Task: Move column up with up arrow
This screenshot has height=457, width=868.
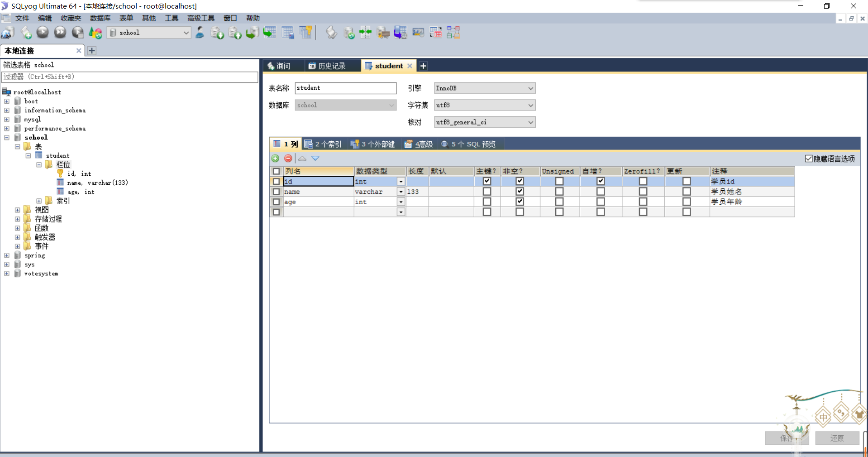Action: 302,159
